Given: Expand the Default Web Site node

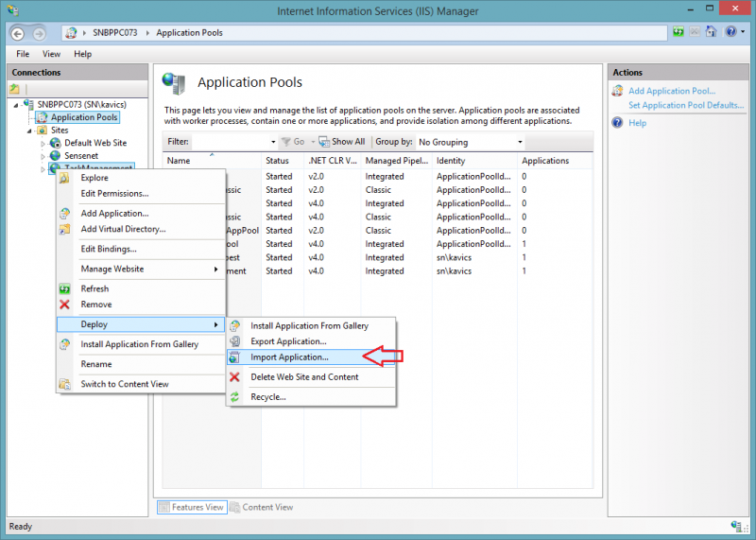Looking at the screenshot, I should coord(43,144).
